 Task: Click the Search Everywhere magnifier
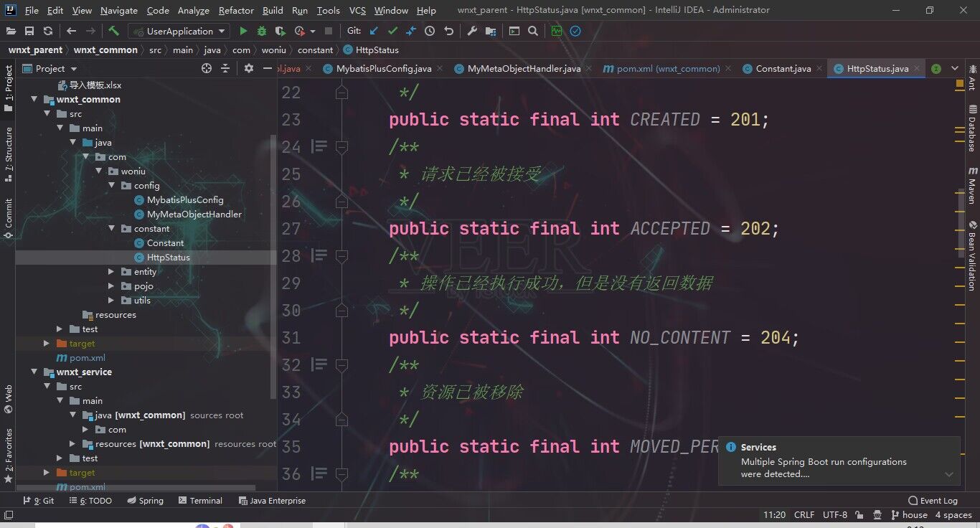click(x=533, y=31)
